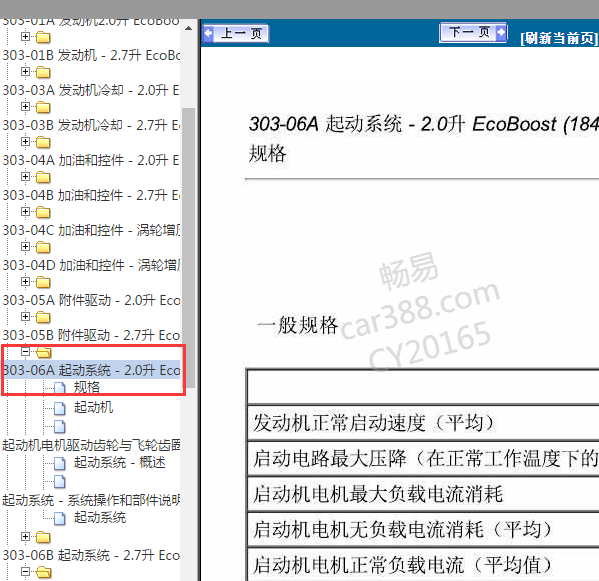Open 起动系统 - 系统操作和部件说明 document

click(x=91, y=500)
